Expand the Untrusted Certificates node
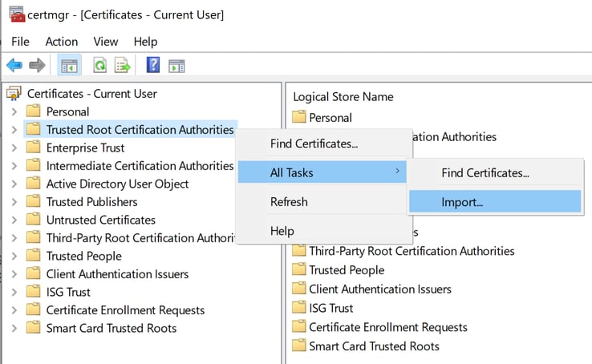The width and height of the screenshot is (592, 364). (14, 220)
